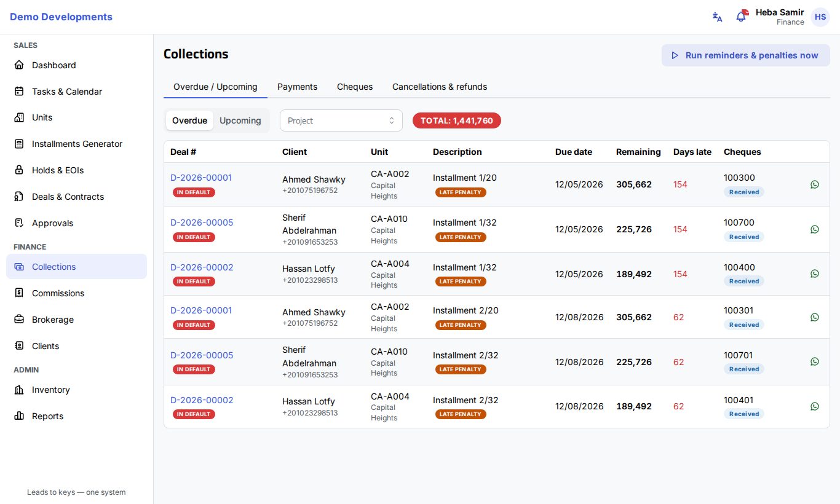Click the Commissions icon in sidebar
Viewport: 840px width, 504px height.
pos(19,293)
